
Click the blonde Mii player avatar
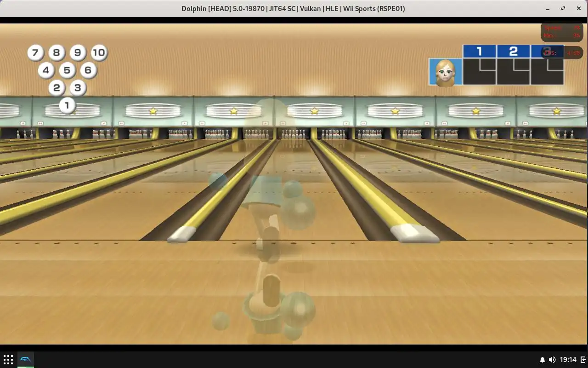pos(446,72)
